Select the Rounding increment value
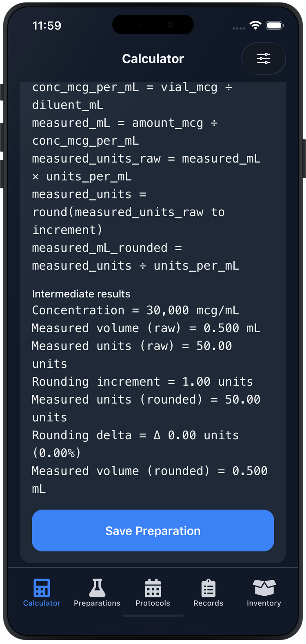Image resolution: width=306 pixels, height=644 pixels. point(142,381)
